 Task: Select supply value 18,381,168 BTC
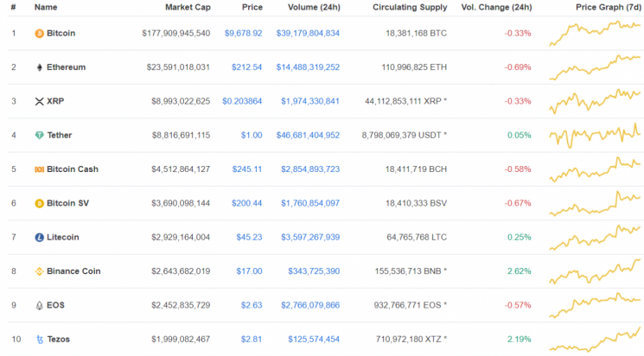[x=416, y=33]
